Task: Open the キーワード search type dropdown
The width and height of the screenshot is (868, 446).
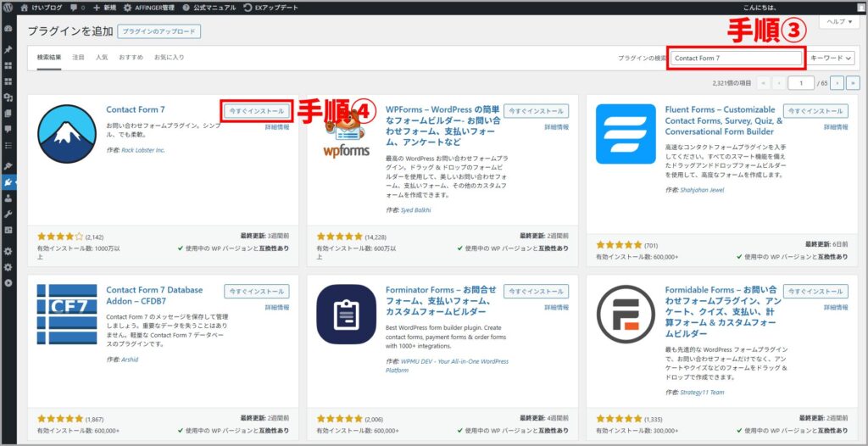Action: (831, 58)
